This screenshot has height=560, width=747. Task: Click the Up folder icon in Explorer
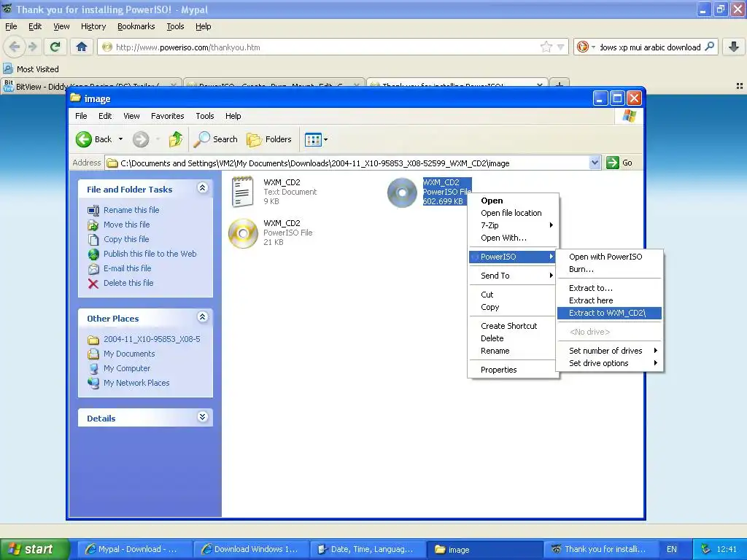tap(176, 139)
